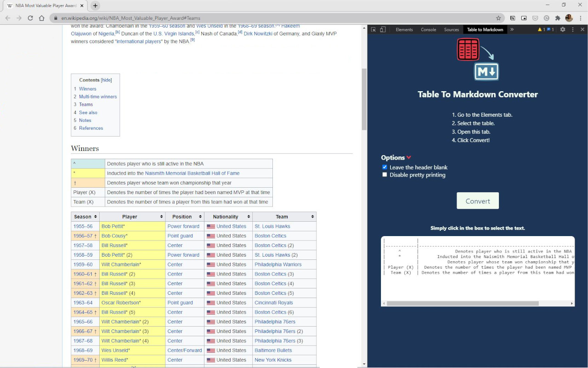This screenshot has width=588, height=368.
Task: Click the DevTools messages count icon
Action: tap(550, 29)
